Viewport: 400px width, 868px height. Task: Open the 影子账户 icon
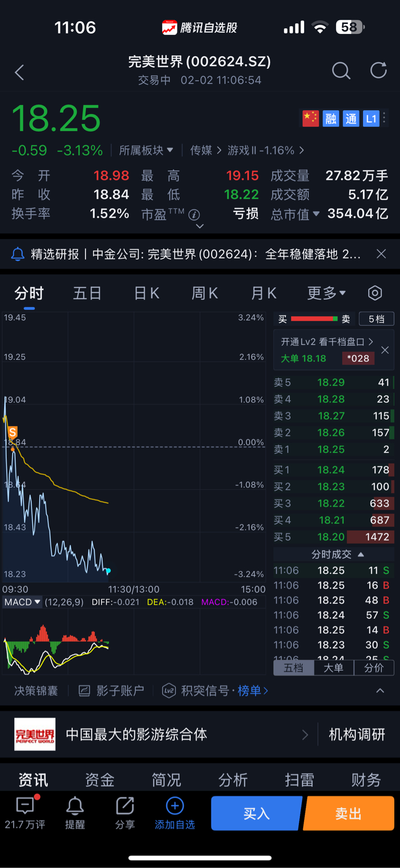[x=84, y=691]
